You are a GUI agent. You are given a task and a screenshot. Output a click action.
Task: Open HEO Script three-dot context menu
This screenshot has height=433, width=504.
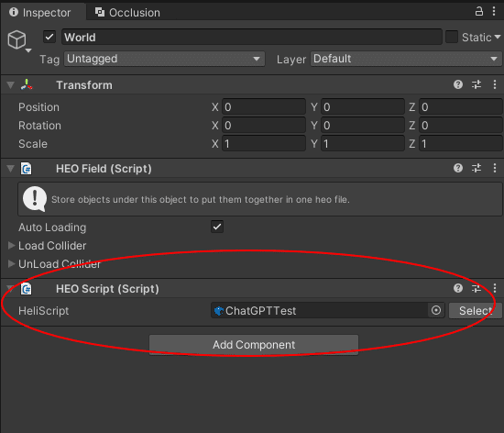495,288
